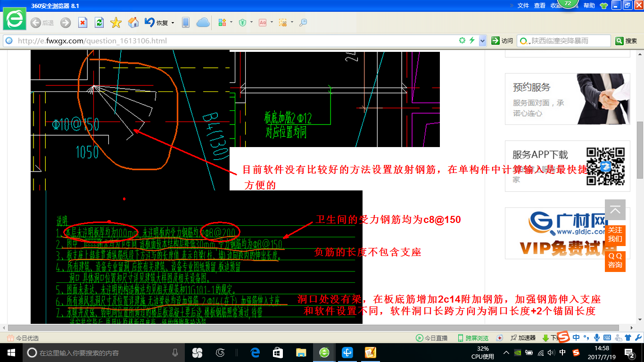This screenshot has height=362, width=644.
Task: Open the volume tray icon
Action: 552,353
